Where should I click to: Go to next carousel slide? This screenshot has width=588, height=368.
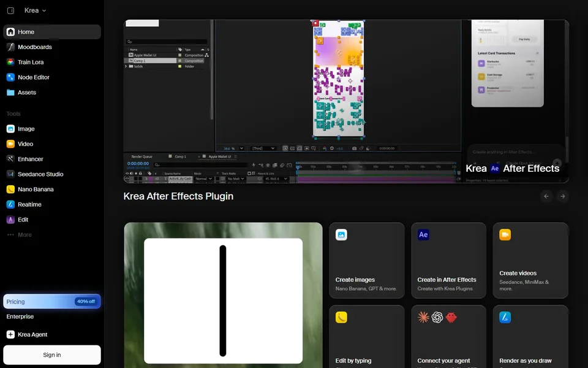[562, 196]
